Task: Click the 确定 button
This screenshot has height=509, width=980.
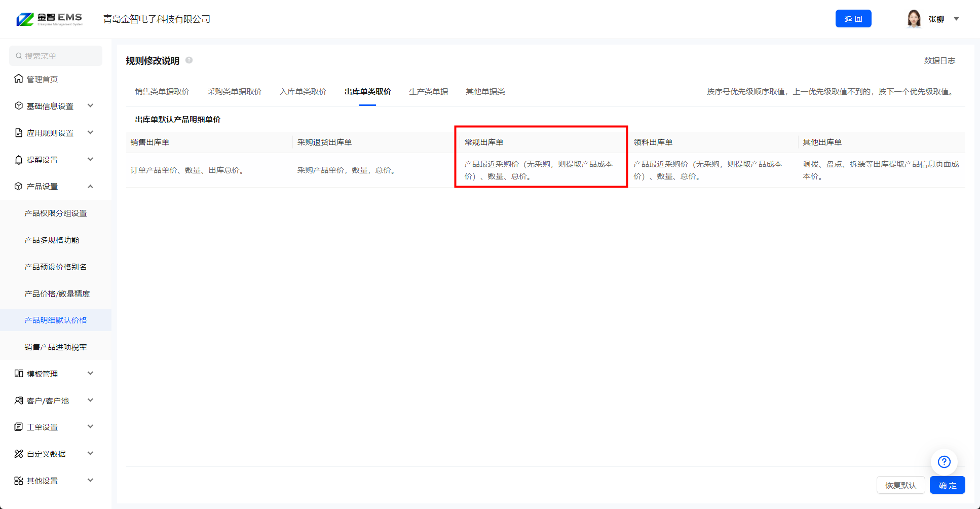Action: point(948,485)
